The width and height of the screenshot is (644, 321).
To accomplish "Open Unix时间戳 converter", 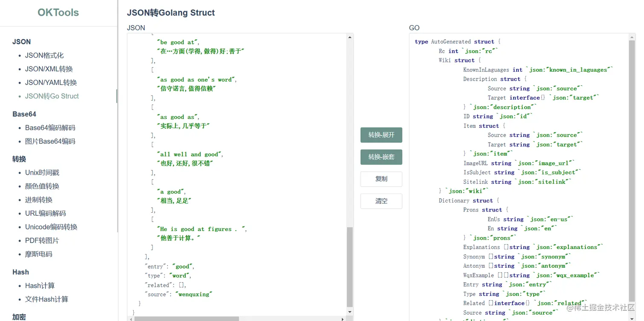I will click(42, 173).
